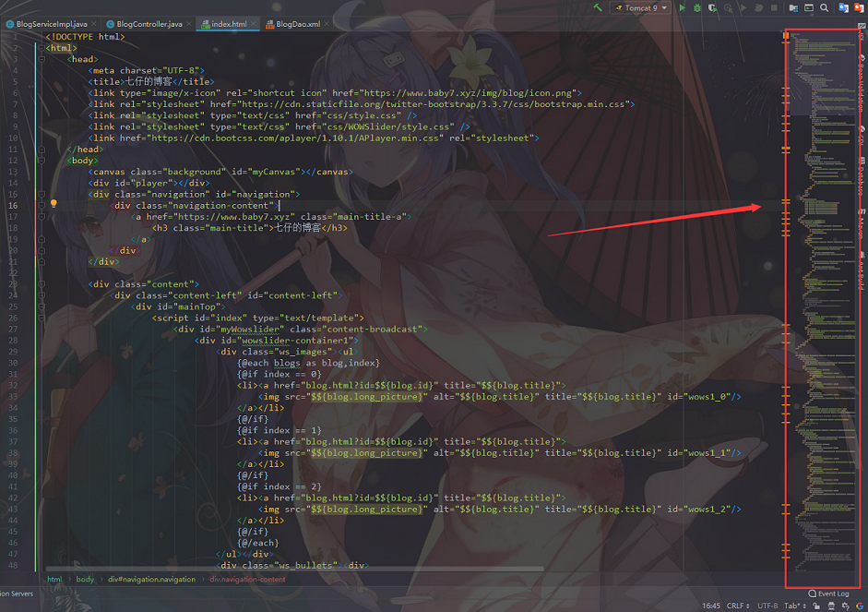Screen dimensions: 868x612
Task: Close the BlogController.java tab
Action: click(189, 24)
